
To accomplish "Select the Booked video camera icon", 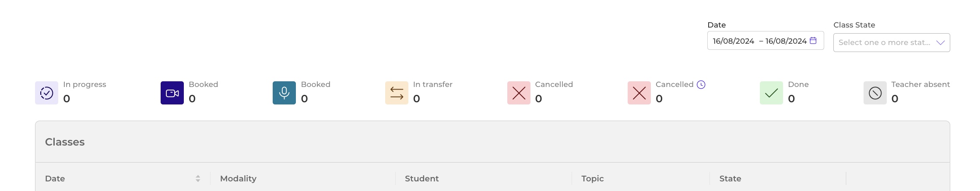I will point(172,93).
